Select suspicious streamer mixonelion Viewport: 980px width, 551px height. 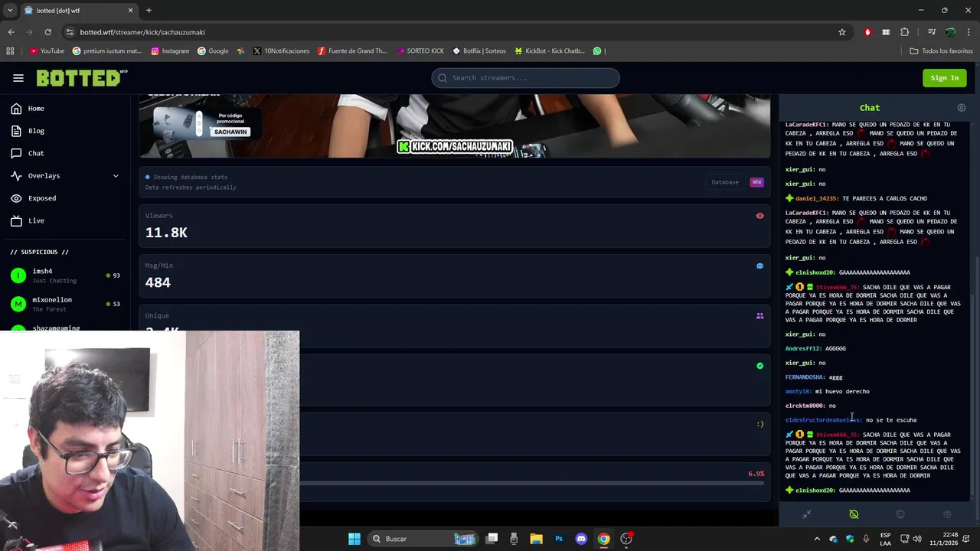point(65,304)
